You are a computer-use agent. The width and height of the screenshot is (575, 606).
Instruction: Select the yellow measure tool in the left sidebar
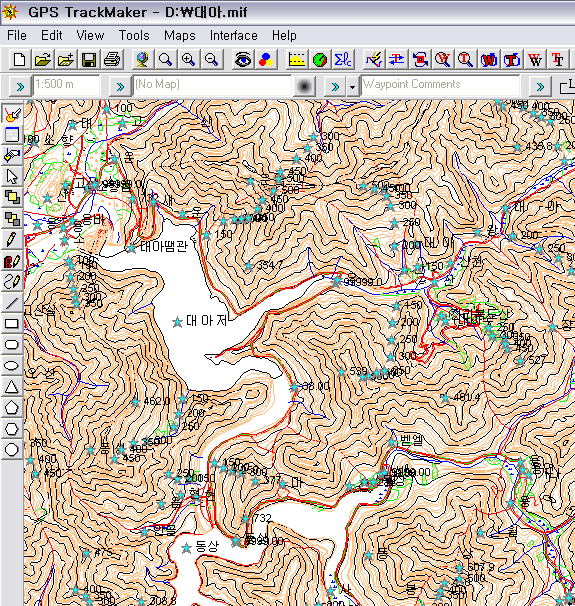click(x=12, y=156)
